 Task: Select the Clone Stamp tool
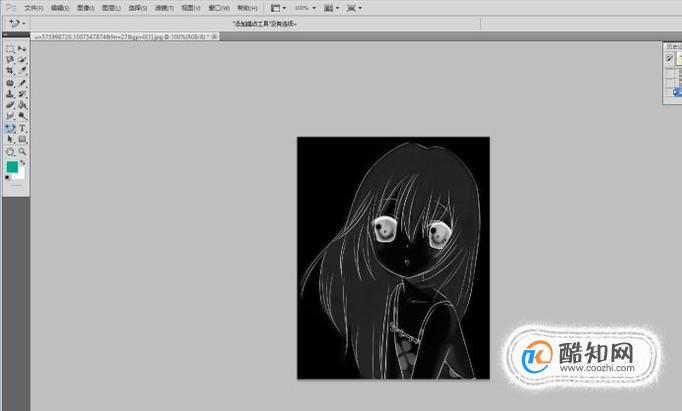(10, 94)
